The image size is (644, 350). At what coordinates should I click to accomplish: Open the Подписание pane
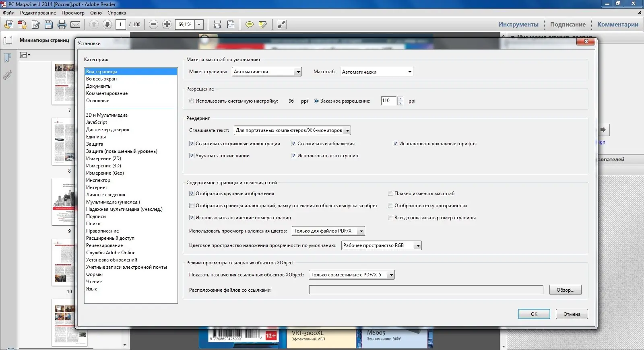(568, 25)
